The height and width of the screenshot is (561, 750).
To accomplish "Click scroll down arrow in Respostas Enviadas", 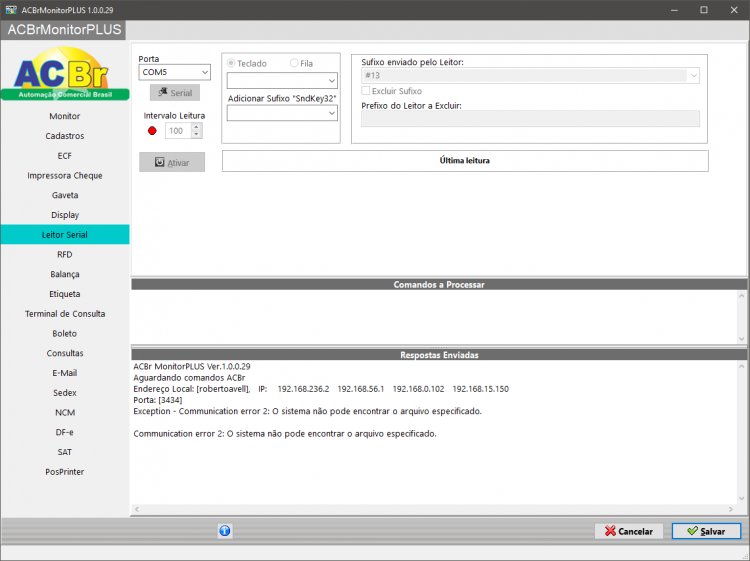I will (x=741, y=498).
